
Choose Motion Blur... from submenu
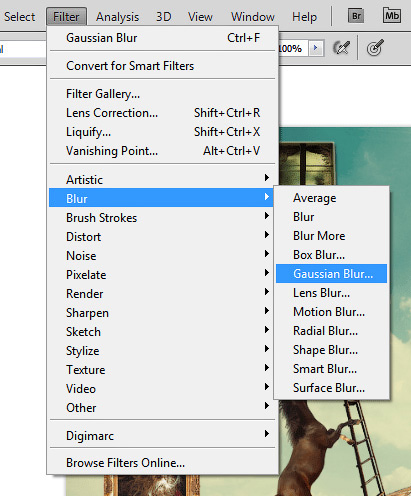(x=331, y=312)
